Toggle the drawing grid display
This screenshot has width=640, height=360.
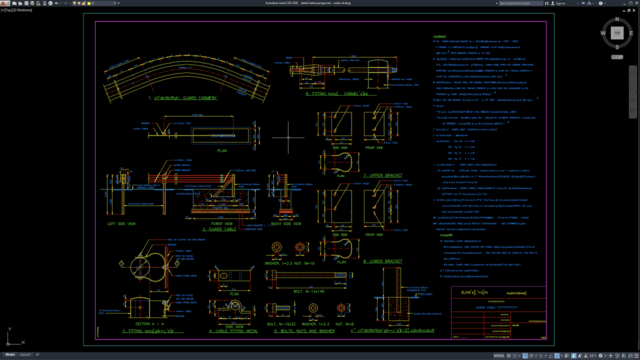(509, 356)
